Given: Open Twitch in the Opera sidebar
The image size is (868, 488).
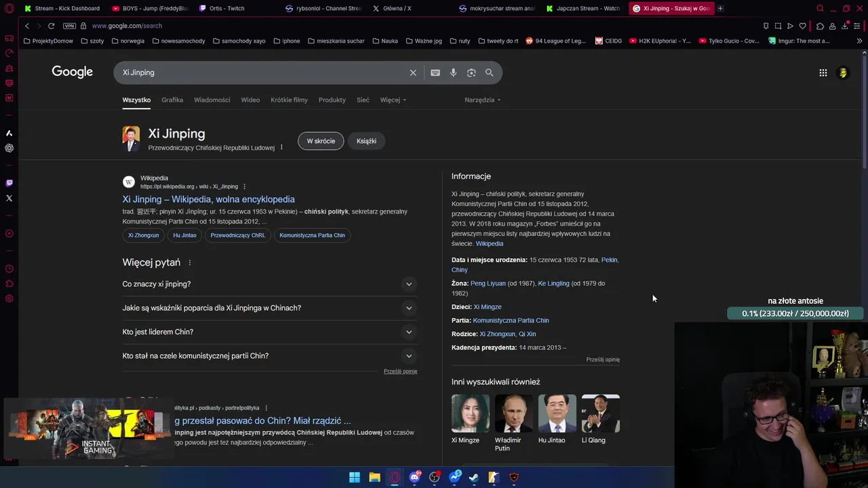Looking at the screenshot, I should click(x=9, y=183).
